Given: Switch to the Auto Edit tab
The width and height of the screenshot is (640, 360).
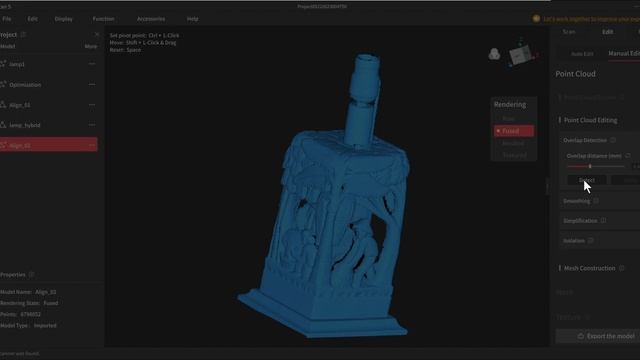Looking at the screenshot, I should pos(582,54).
